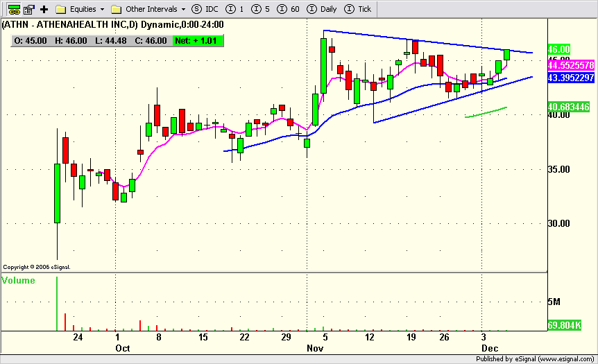The image size is (598, 364).
Task: Click the green Net + 1.01 box
Action: point(197,41)
